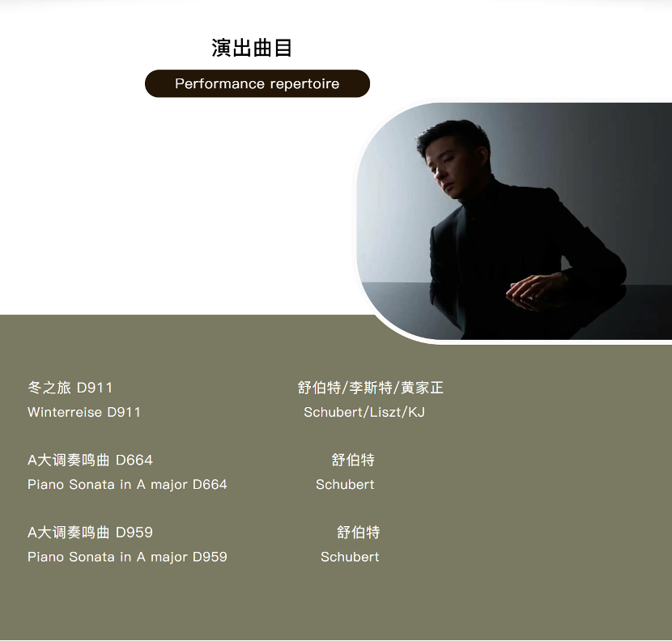This screenshot has height=641, width=672.
Task: Click the Winterreise D911 text
Action: coord(84,412)
